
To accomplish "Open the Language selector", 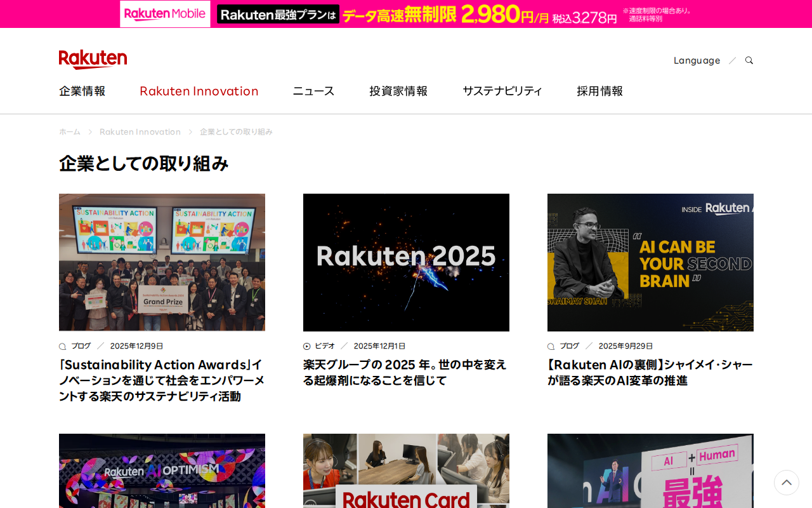I will point(697,60).
